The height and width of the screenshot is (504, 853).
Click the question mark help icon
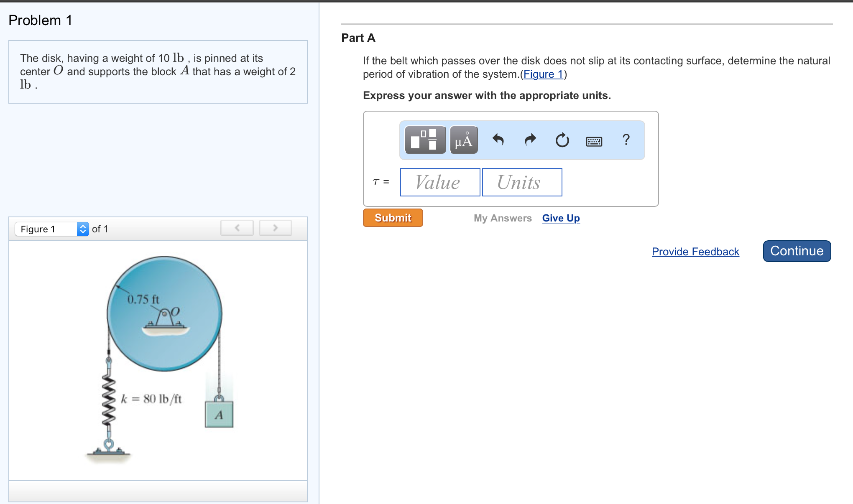click(626, 140)
